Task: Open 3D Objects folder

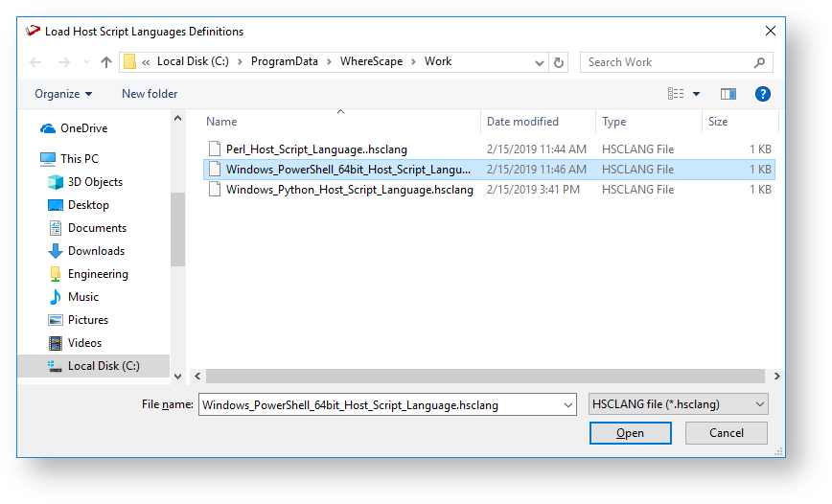Action: click(95, 182)
